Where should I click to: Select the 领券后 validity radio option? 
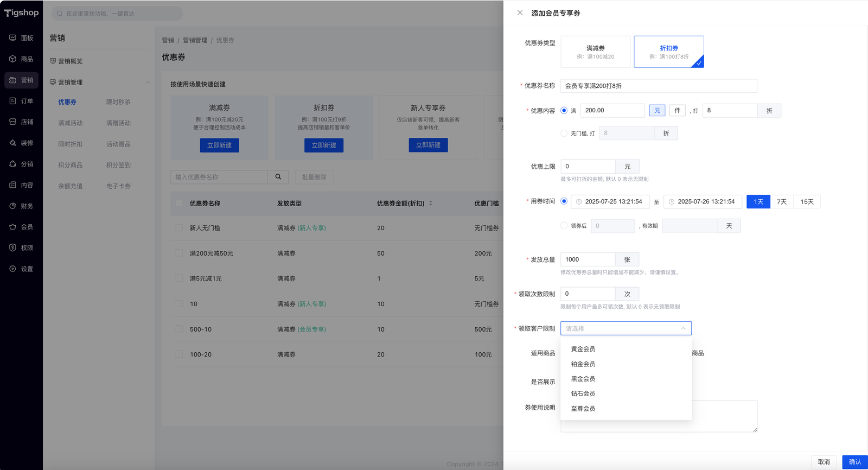[x=564, y=226]
